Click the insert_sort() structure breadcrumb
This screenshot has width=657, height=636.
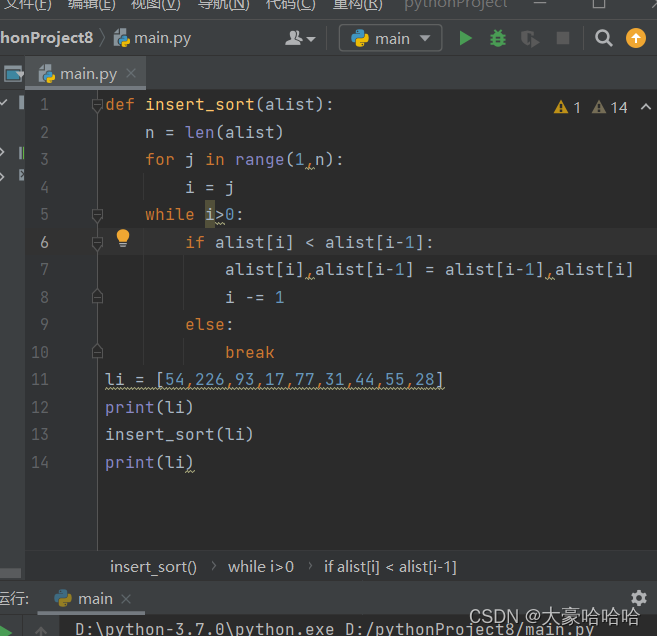click(153, 567)
